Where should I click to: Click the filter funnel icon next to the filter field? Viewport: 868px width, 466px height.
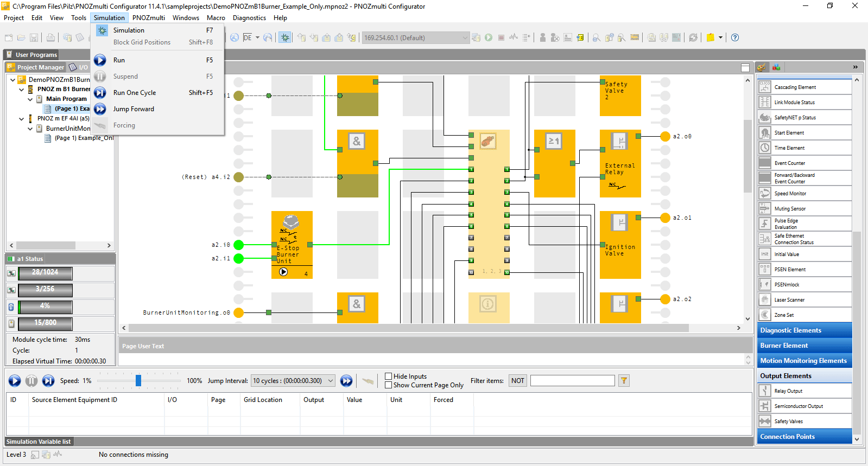(624, 381)
